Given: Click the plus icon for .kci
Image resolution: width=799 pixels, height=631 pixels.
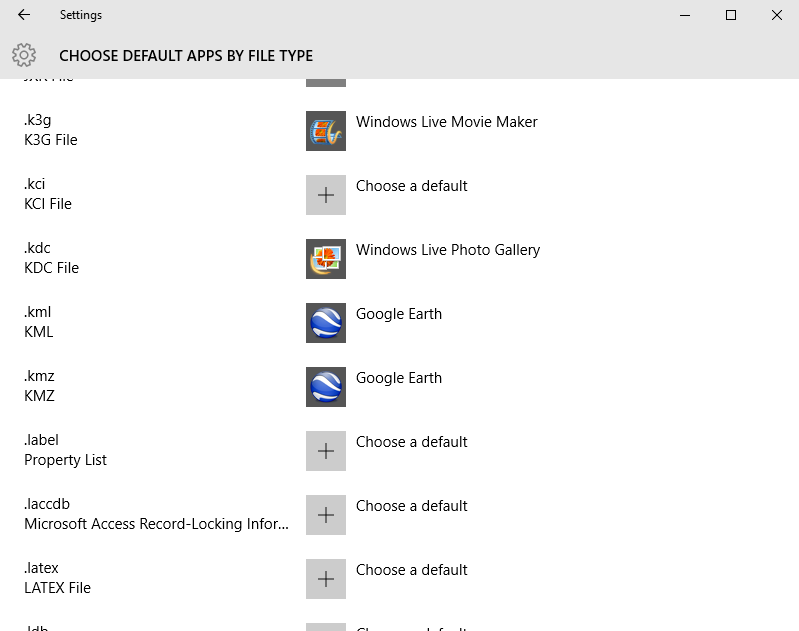Looking at the screenshot, I should coord(326,195).
